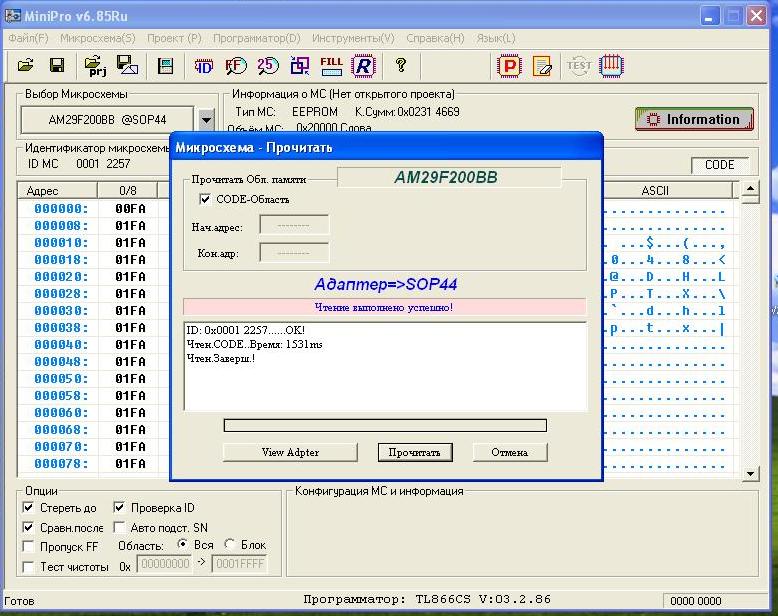
Task: Uncheck the Стереть до option
Action: 28,507
